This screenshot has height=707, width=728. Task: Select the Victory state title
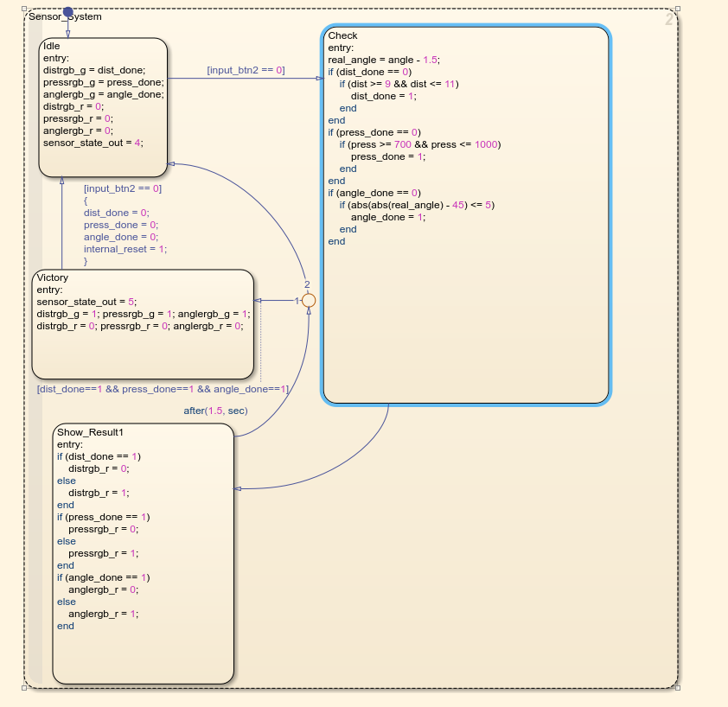54,277
